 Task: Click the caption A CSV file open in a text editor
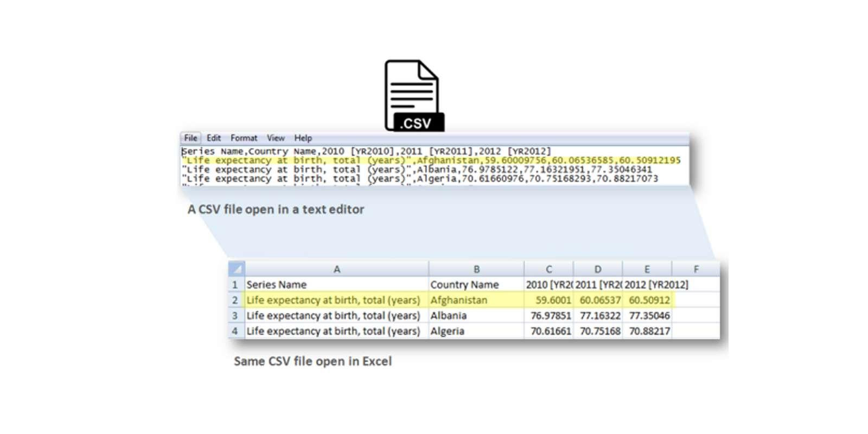pyautogui.click(x=276, y=209)
